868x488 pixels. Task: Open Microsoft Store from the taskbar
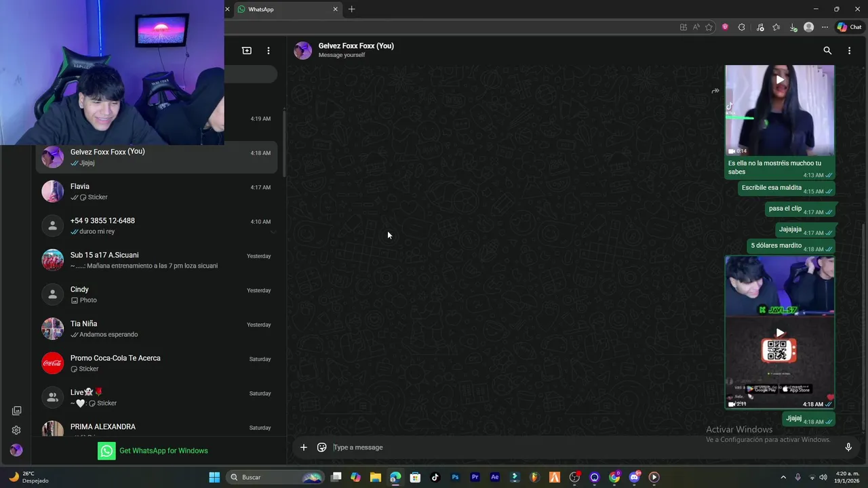tap(415, 477)
